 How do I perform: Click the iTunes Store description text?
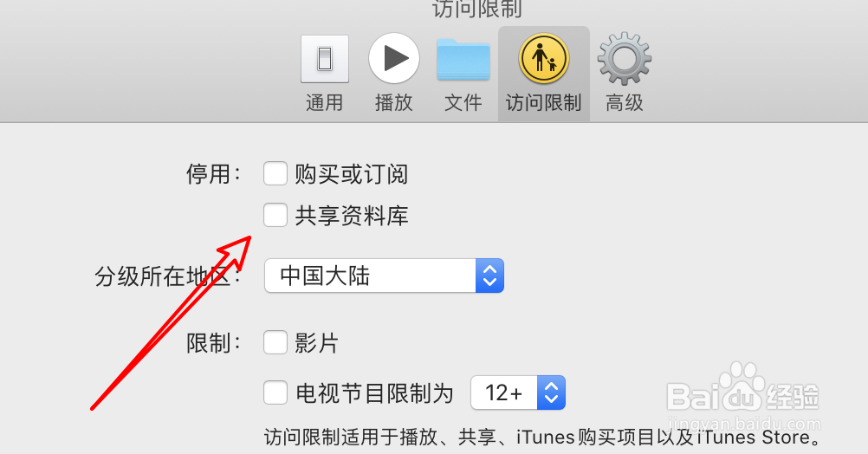coord(543,438)
